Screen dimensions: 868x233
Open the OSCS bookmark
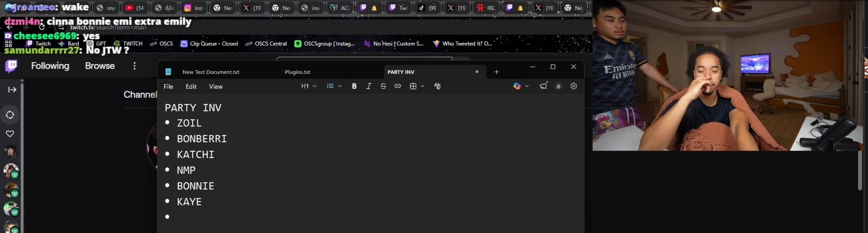[161, 43]
